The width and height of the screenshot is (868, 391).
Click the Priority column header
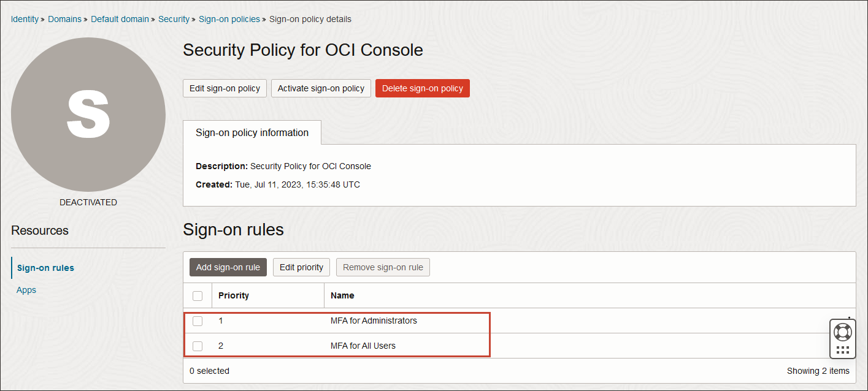coord(233,295)
